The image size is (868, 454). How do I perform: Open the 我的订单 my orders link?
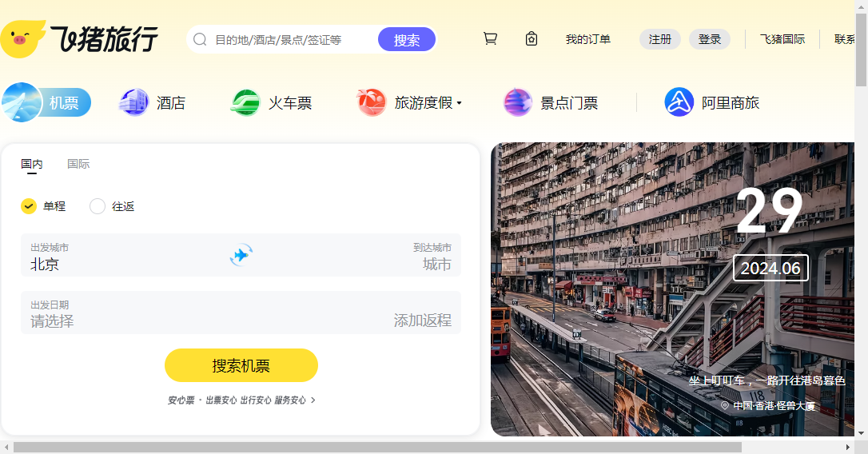(x=587, y=39)
